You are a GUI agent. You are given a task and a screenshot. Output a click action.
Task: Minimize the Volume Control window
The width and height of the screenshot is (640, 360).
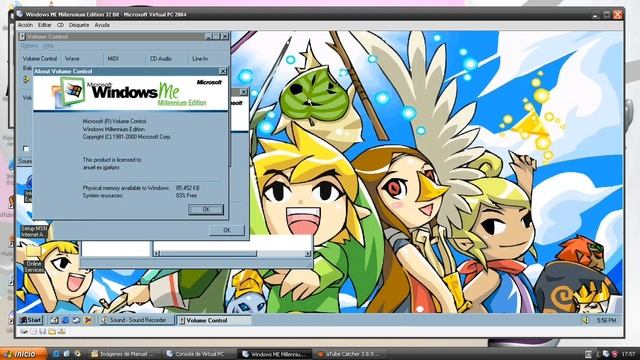click(208, 36)
